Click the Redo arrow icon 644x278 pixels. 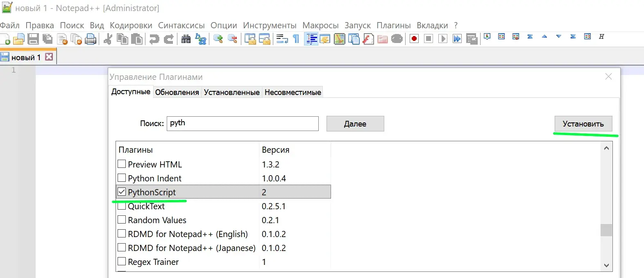[168, 39]
